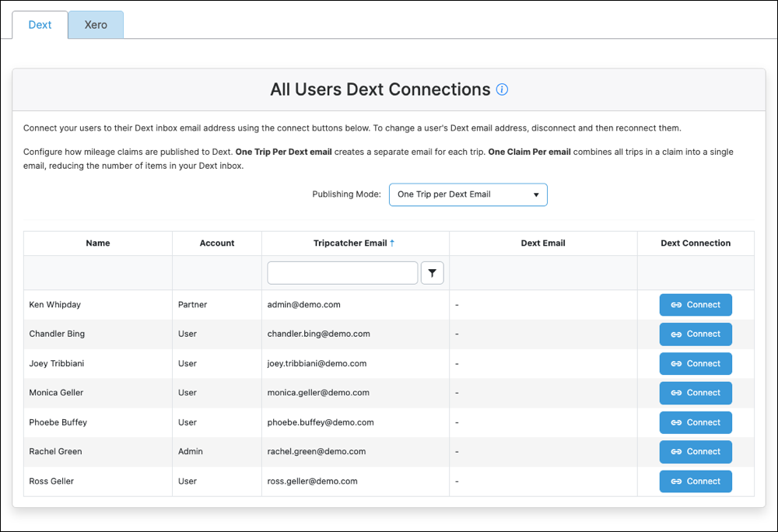Open the Publishing Mode dropdown

coord(468,194)
